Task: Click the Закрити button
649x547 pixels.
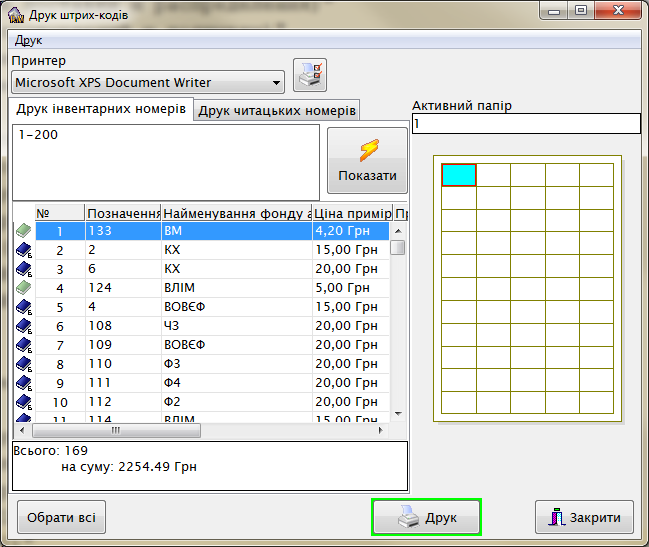Action: coord(584,518)
